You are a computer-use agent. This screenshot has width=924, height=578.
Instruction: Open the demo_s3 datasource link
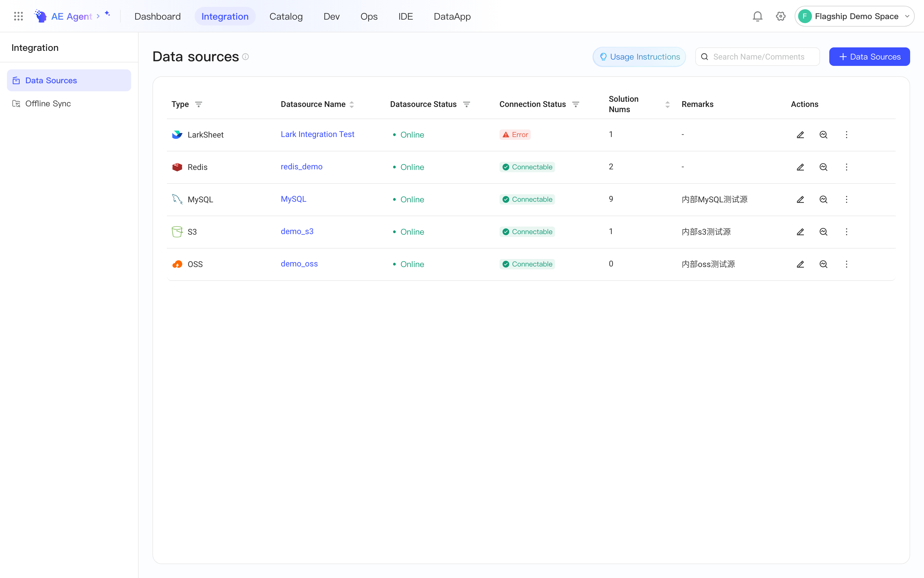point(297,231)
